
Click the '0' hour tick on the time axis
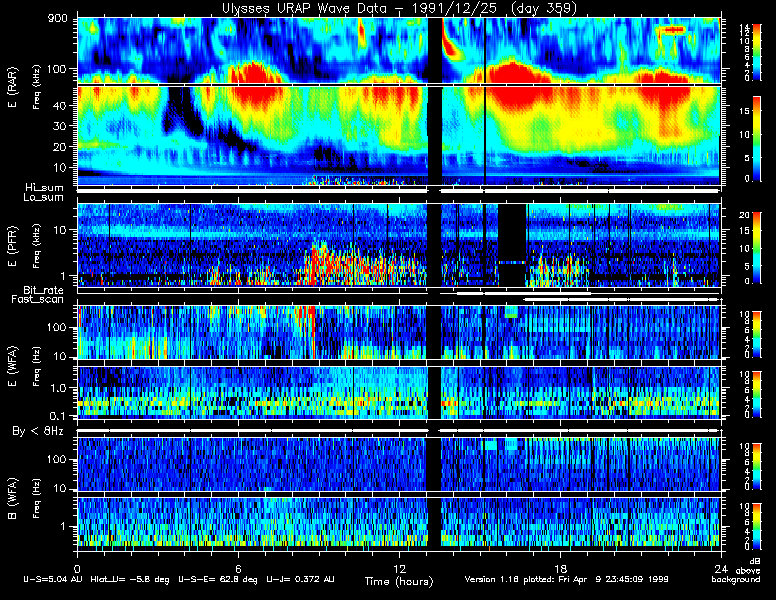click(x=77, y=568)
